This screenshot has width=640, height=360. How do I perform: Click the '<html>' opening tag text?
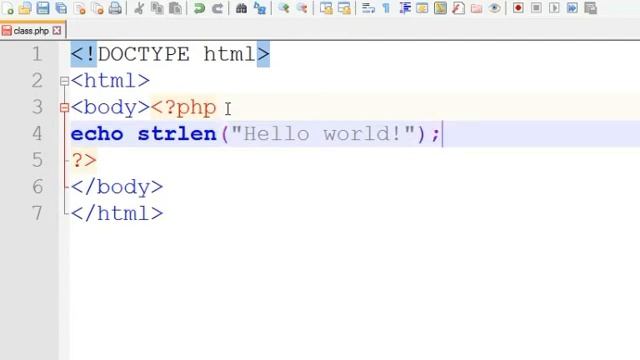(x=110, y=80)
